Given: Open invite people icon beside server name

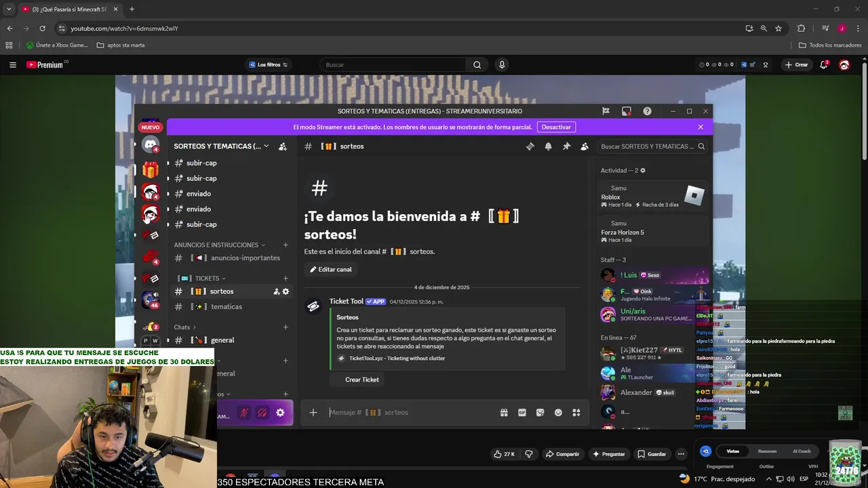Looking at the screenshot, I should [283, 146].
